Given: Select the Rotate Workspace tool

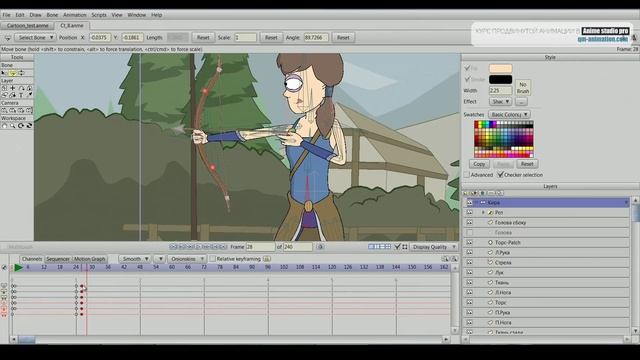Looking at the screenshot, I should coord(21,126).
